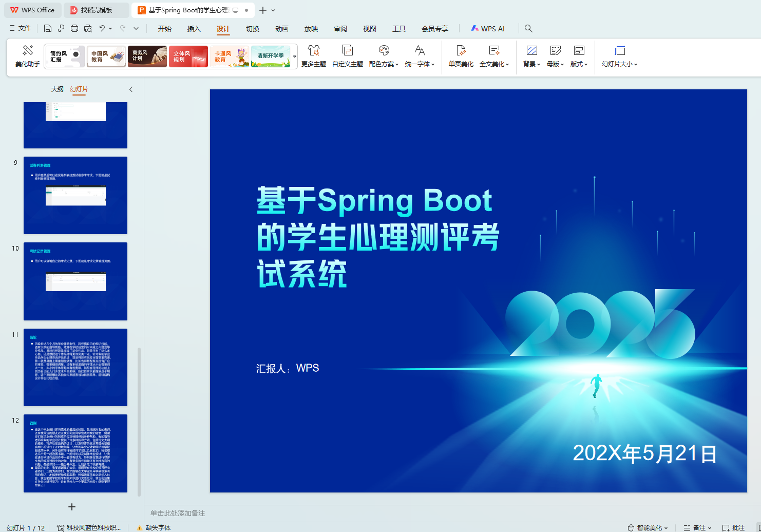Open the 工具 tools tab
Screen dimensions: 761x532
399,29
